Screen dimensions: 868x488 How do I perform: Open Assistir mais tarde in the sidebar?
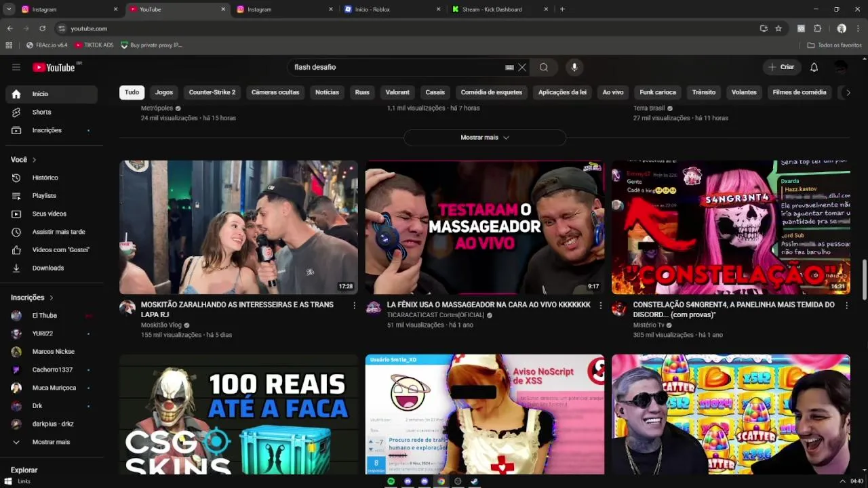(52, 232)
